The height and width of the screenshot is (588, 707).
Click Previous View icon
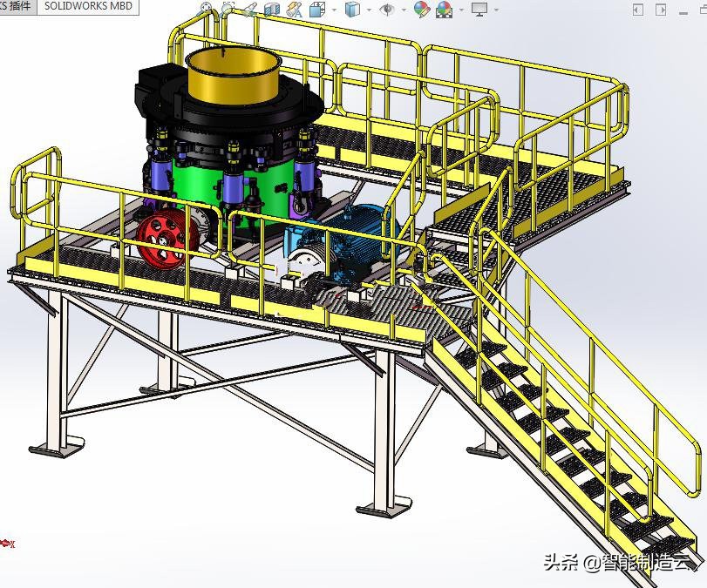(249, 9)
